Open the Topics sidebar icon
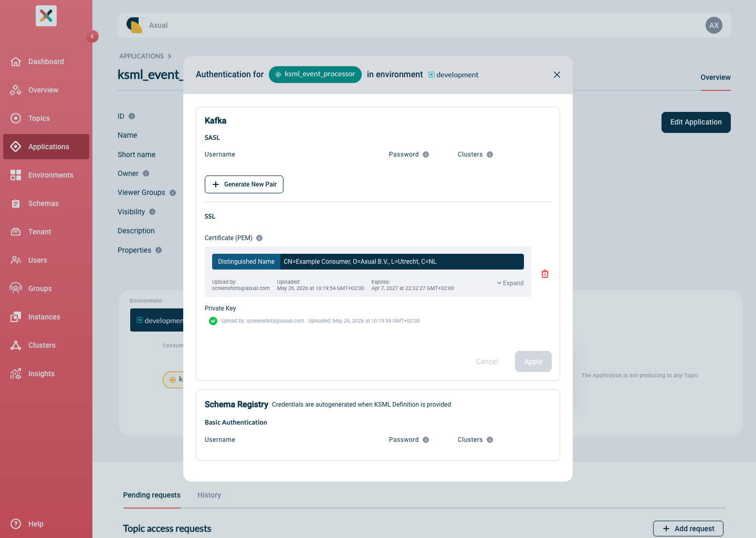 [16, 118]
